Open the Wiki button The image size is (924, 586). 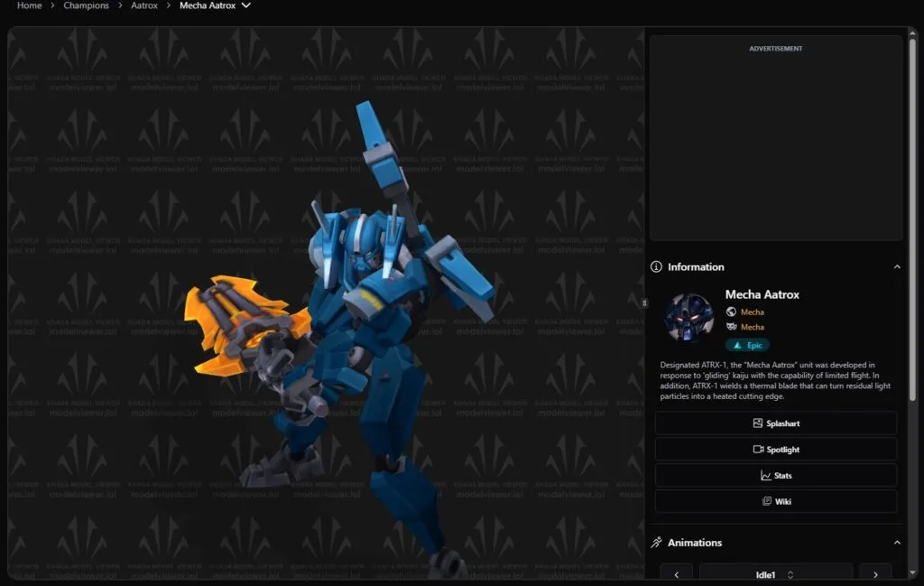click(775, 501)
